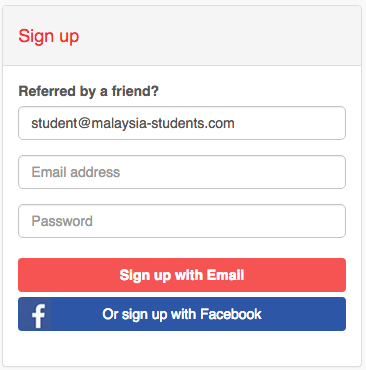Choose Or sign up with Facebook
Image resolution: width=366 pixels, height=370 pixels.
182,314
